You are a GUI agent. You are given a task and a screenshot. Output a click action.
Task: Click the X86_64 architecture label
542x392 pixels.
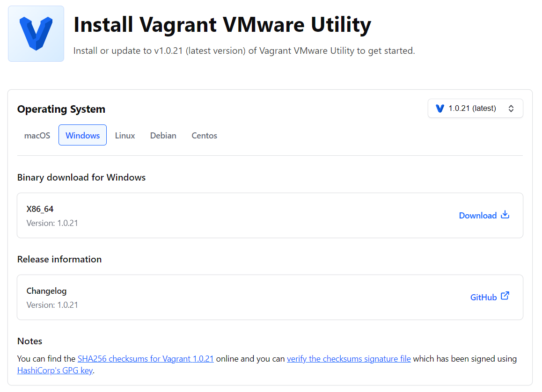(x=40, y=209)
